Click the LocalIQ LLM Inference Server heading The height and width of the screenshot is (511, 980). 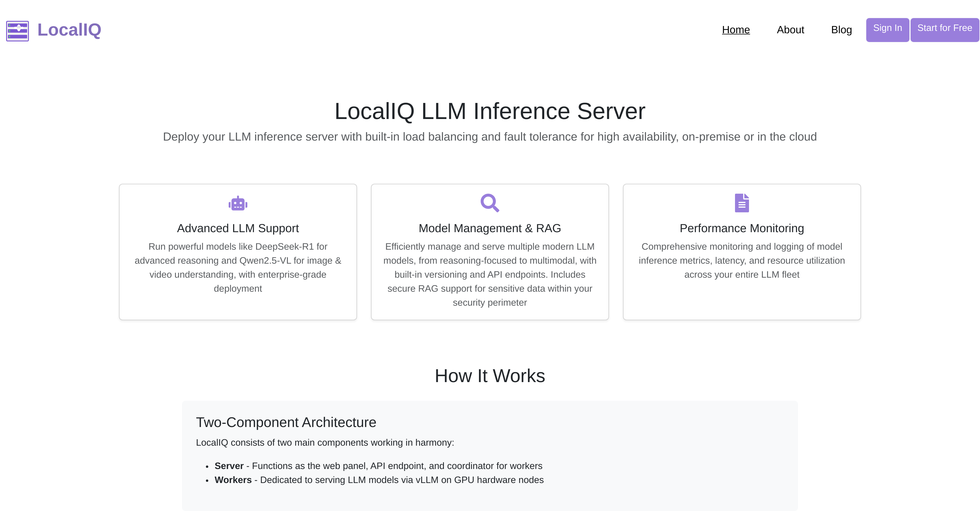(490, 111)
